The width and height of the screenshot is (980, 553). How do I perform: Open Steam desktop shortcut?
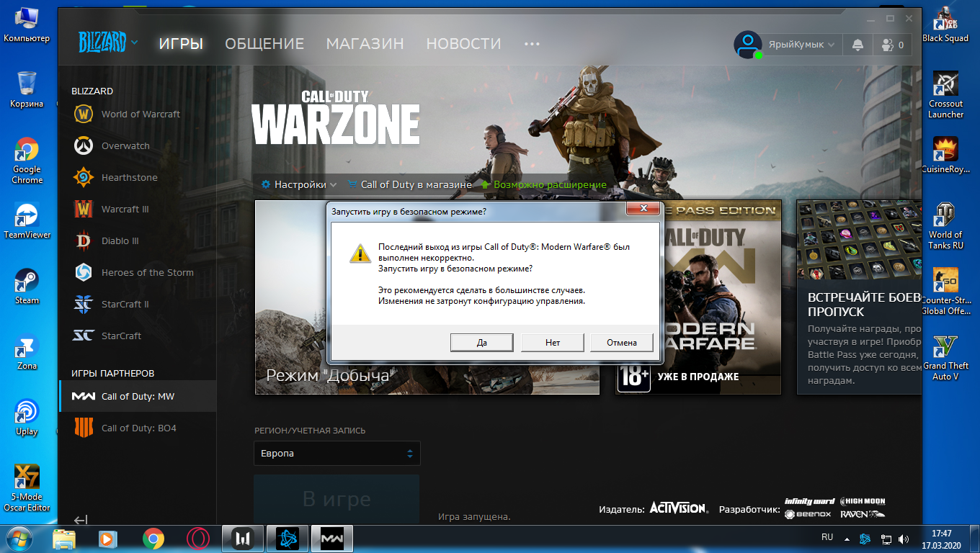27,287
